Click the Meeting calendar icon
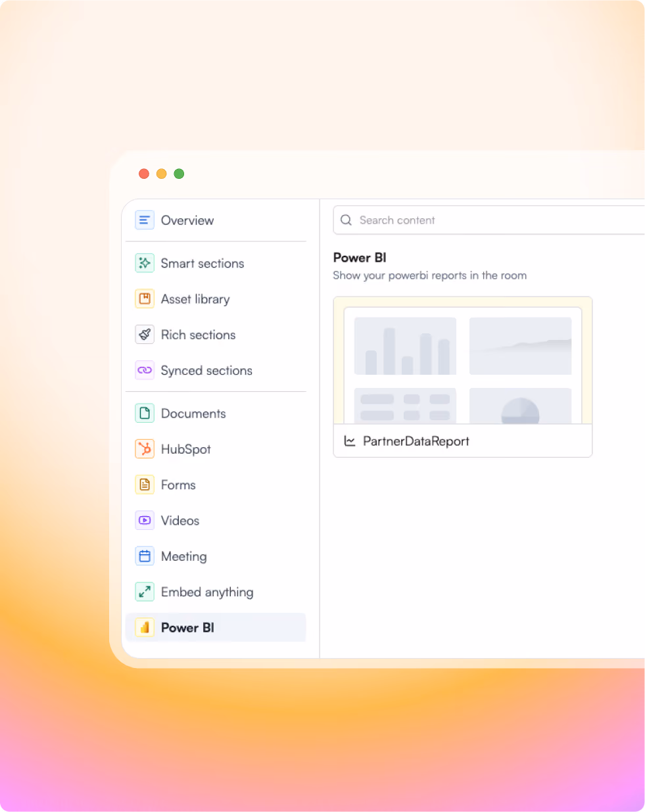The image size is (645, 812). [145, 556]
